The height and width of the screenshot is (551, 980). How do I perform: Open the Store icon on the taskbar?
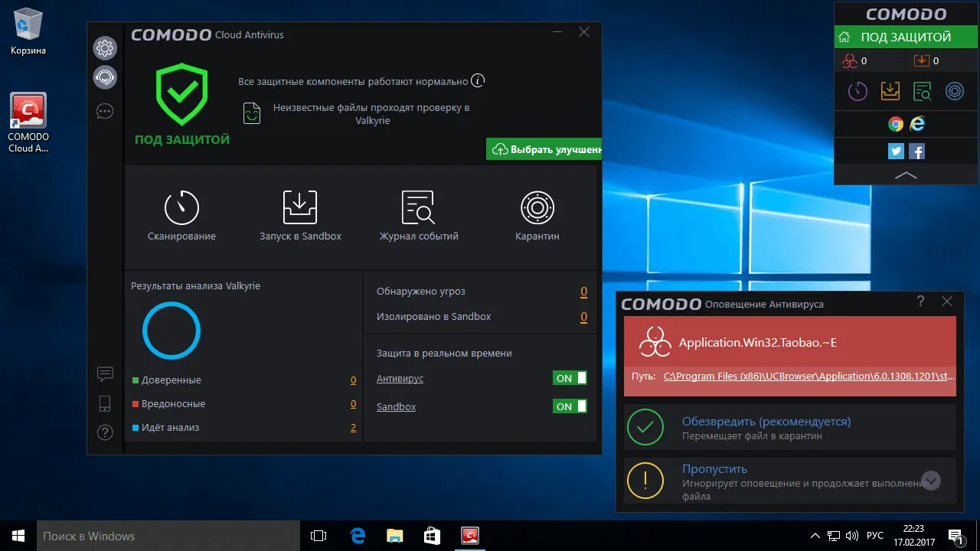point(432,536)
